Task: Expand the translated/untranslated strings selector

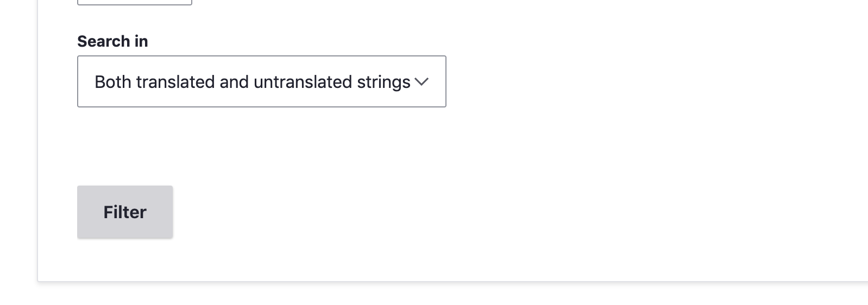Action: tap(261, 81)
